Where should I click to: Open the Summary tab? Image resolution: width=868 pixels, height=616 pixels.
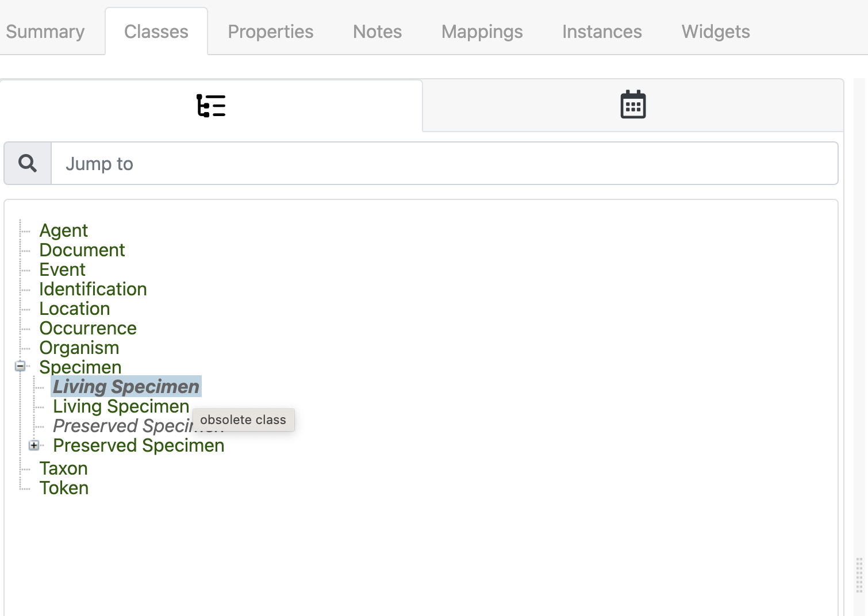[x=45, y=32]
